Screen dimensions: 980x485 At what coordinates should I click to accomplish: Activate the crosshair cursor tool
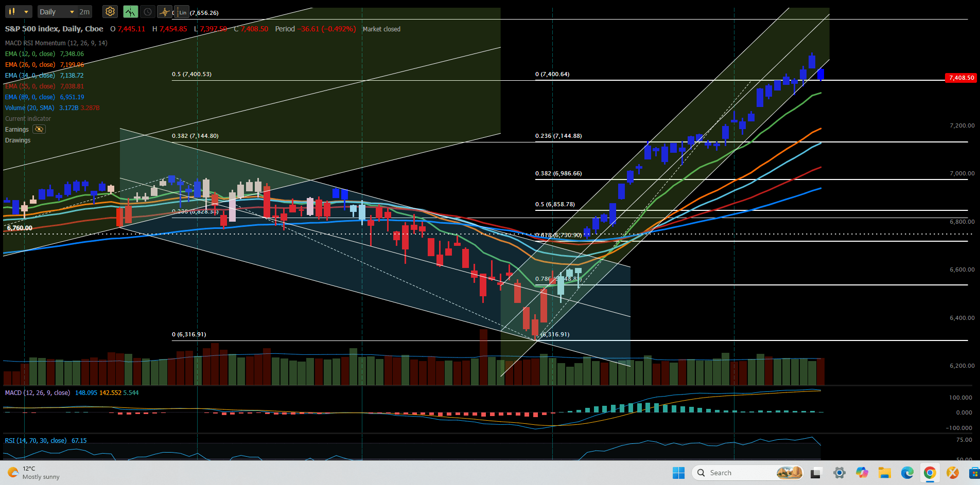pos(164,11)
